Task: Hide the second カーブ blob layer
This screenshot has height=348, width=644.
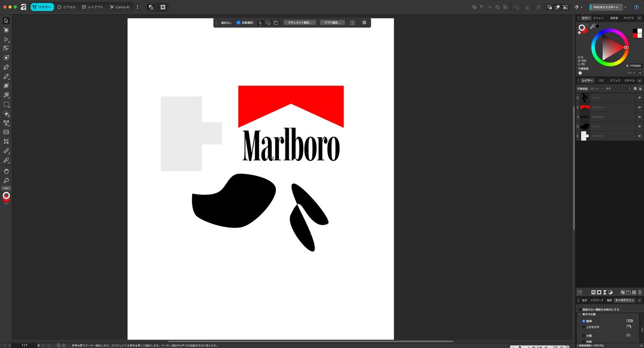Action: tap(640, 126)
